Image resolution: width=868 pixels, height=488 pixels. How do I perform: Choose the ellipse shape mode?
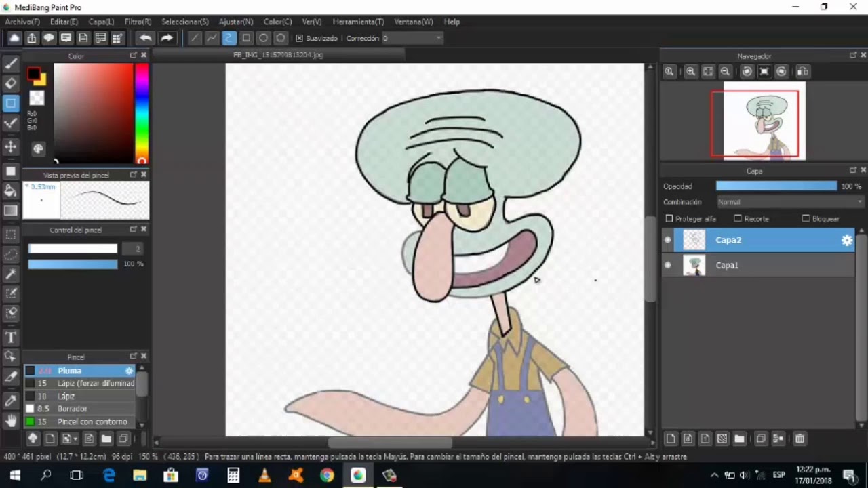263,38
